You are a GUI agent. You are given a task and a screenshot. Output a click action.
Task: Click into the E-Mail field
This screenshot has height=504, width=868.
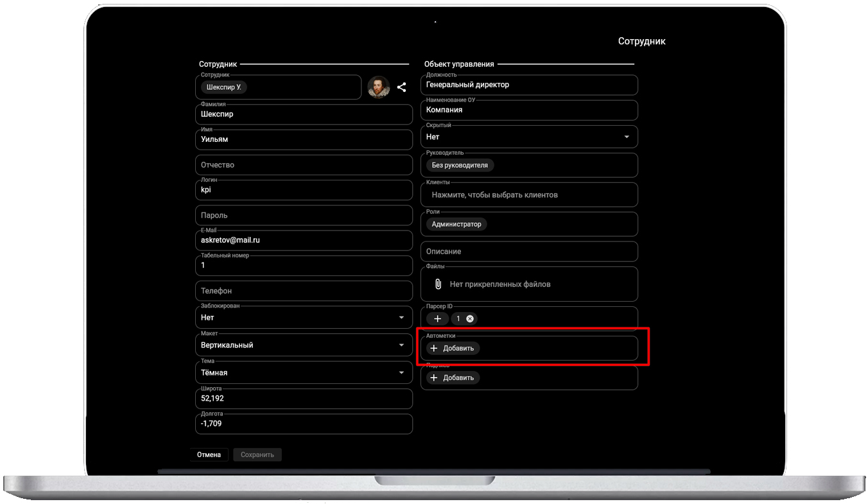point(304,240)
